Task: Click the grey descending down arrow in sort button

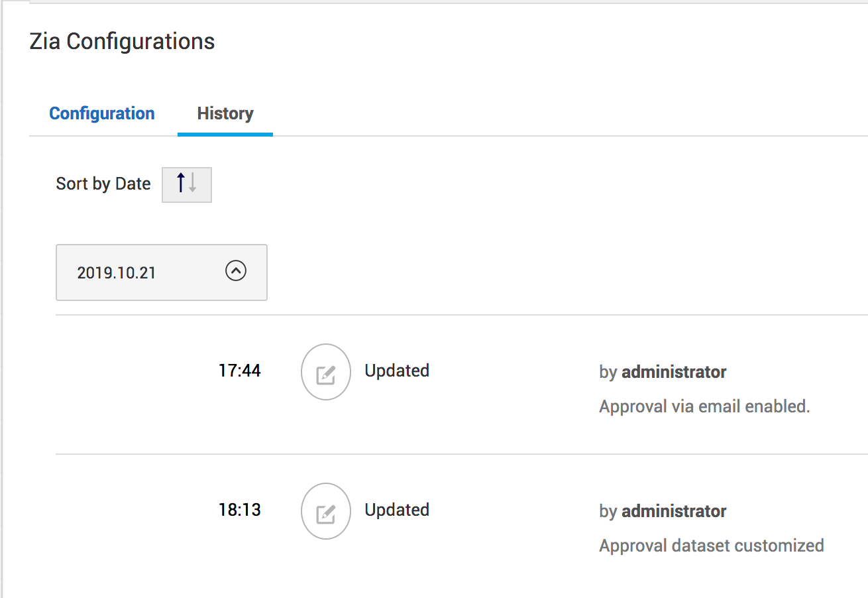Action: click(193, 184)
